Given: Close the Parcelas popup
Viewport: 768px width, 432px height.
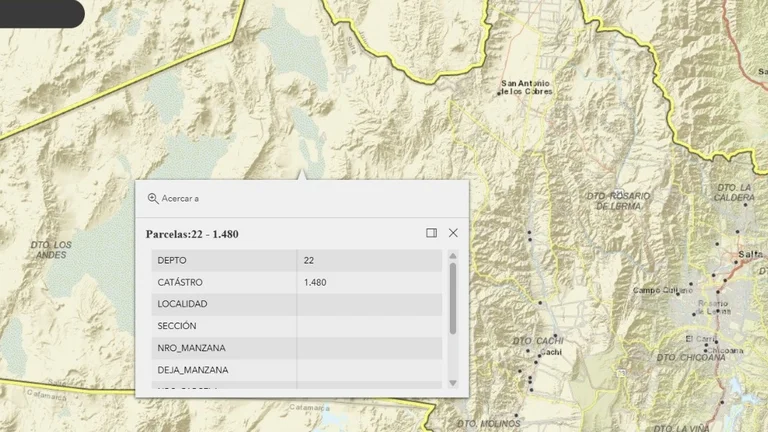Looking at the screenshot, I should pyautogui.click(x=453, y=233).
